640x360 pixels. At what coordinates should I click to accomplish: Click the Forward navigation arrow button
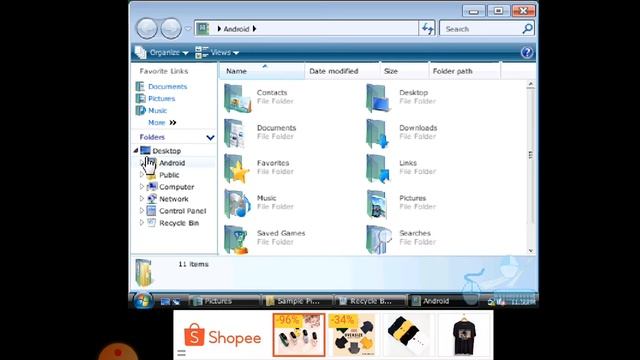(x=171, y=29)
